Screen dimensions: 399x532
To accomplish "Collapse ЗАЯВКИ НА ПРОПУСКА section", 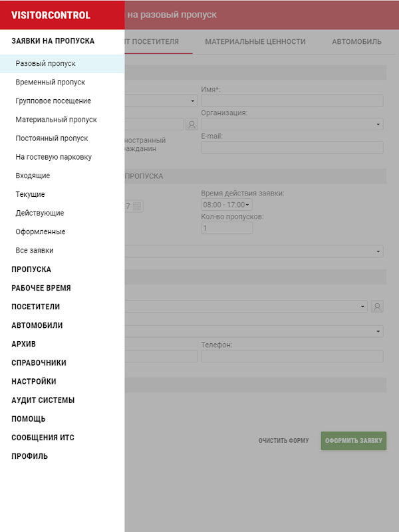I will click(53, 41).
